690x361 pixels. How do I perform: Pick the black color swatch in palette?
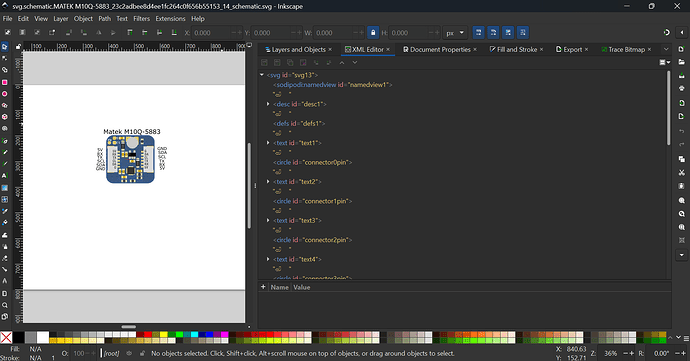pyautogui.click(x=18, y=338)
